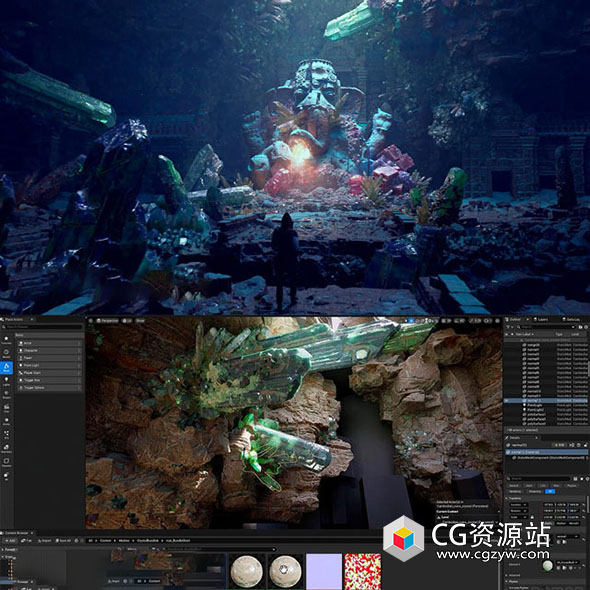Create a new folder in the Outliner
This screenshot has height=590, width=590.
point(581,327)
